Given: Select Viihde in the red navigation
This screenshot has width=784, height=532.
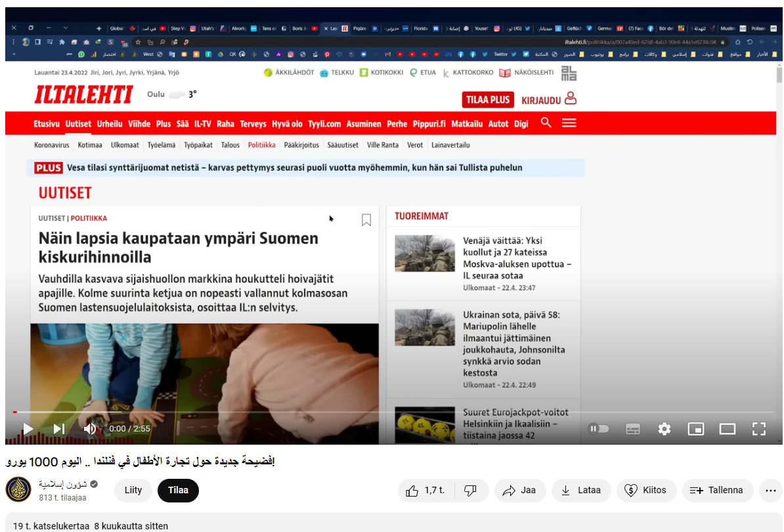Looking at the screenshot, I should click(139, 123).
